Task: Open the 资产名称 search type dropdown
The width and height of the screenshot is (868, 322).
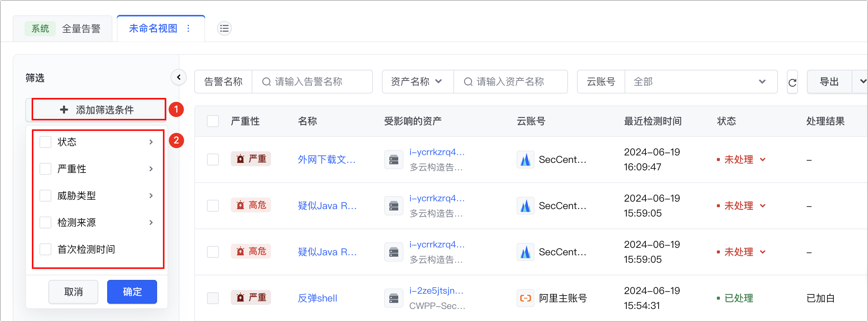Action: coord(418,82)
